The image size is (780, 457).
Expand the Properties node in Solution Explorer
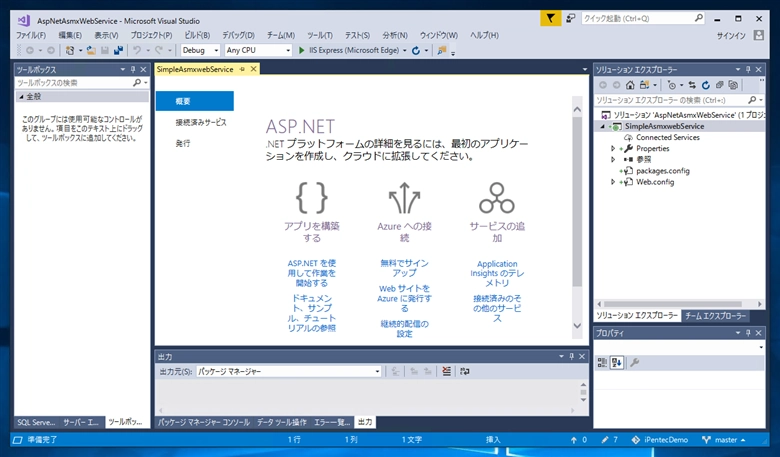[613, 149]
